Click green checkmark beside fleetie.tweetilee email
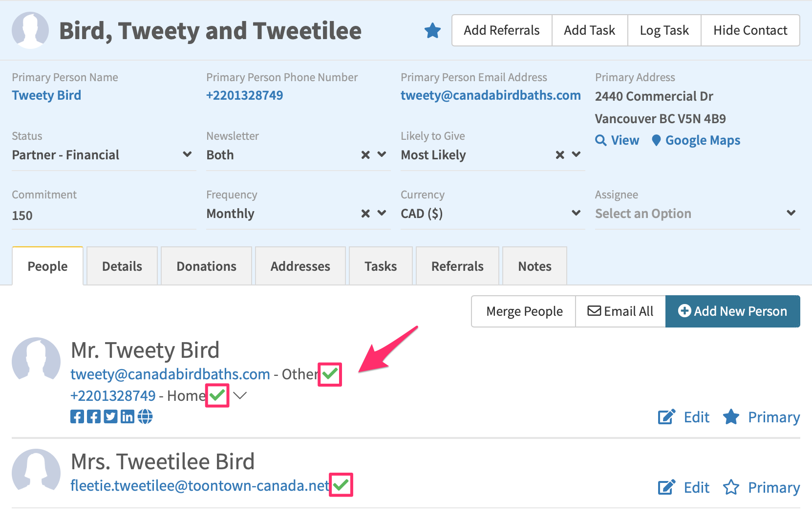 341,485
